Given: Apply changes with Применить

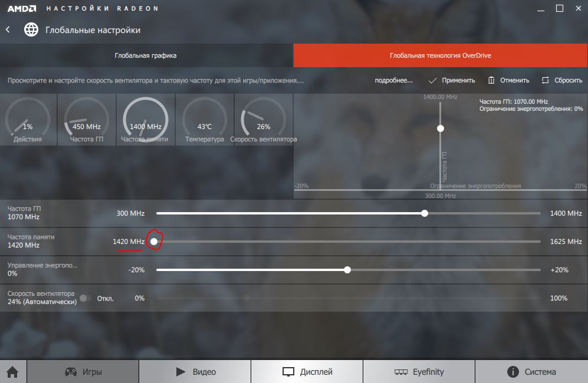Looking at the screenshot, I should [458, 80].
